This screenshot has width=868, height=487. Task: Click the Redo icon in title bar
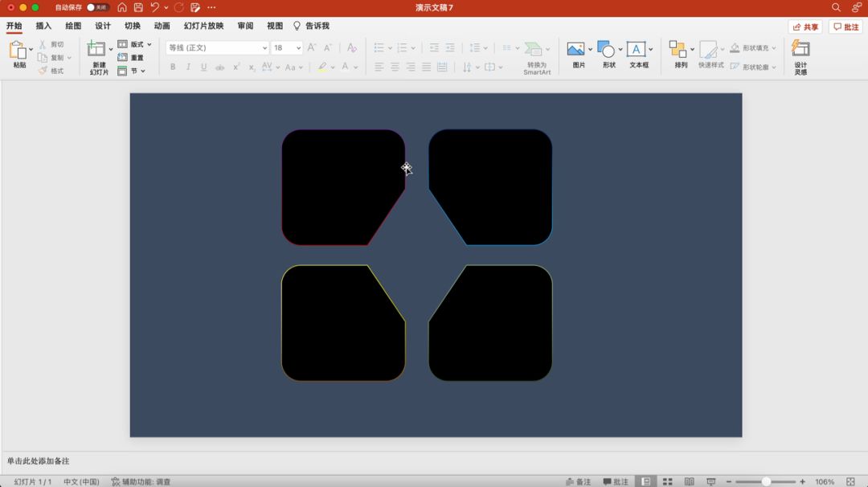coord(178,7)
